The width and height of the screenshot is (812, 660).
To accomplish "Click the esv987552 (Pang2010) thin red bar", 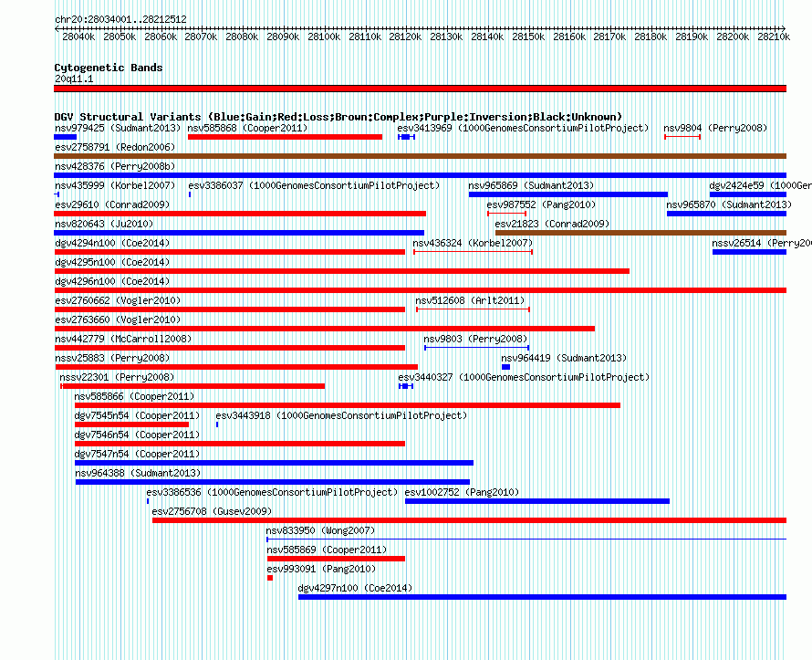I will (x=507, y=214).
